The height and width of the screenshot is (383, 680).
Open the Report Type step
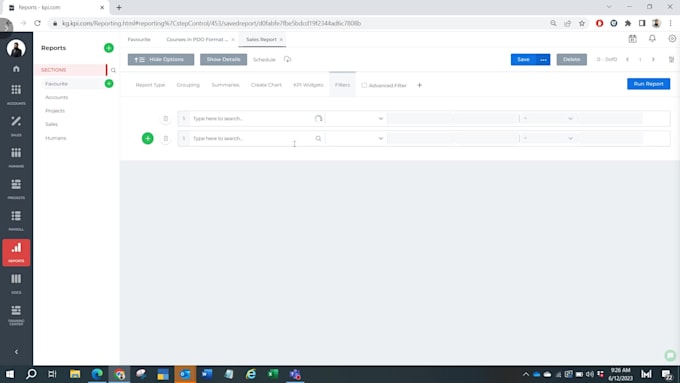[150, 85]
